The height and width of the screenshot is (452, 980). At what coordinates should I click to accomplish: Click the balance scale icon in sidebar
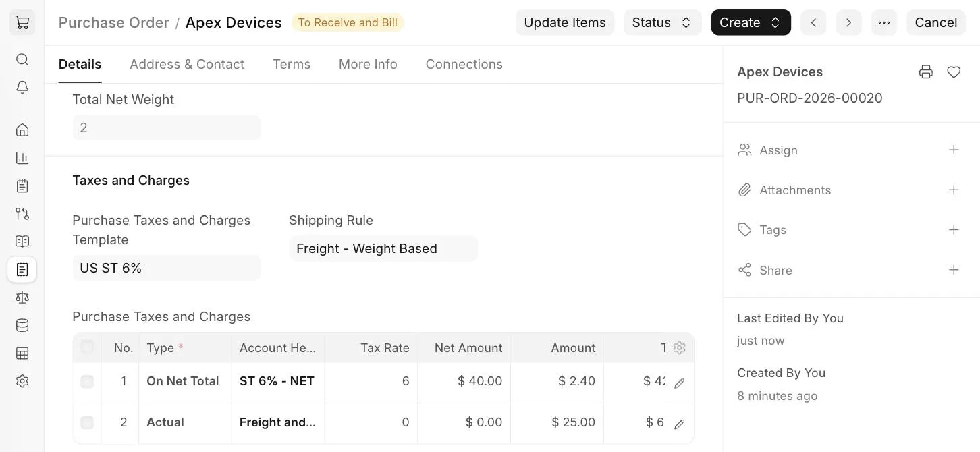[x=22, y=298]
